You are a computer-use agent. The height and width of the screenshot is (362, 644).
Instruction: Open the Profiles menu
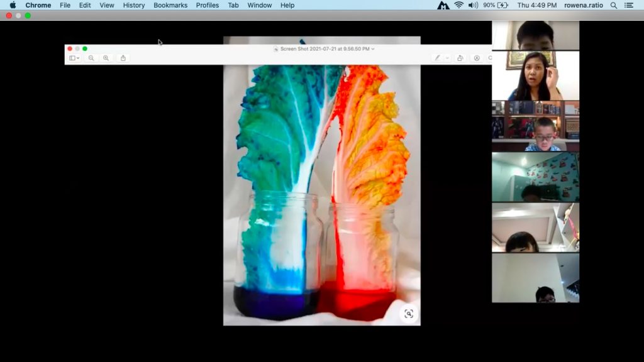click(x=208, y=5)
